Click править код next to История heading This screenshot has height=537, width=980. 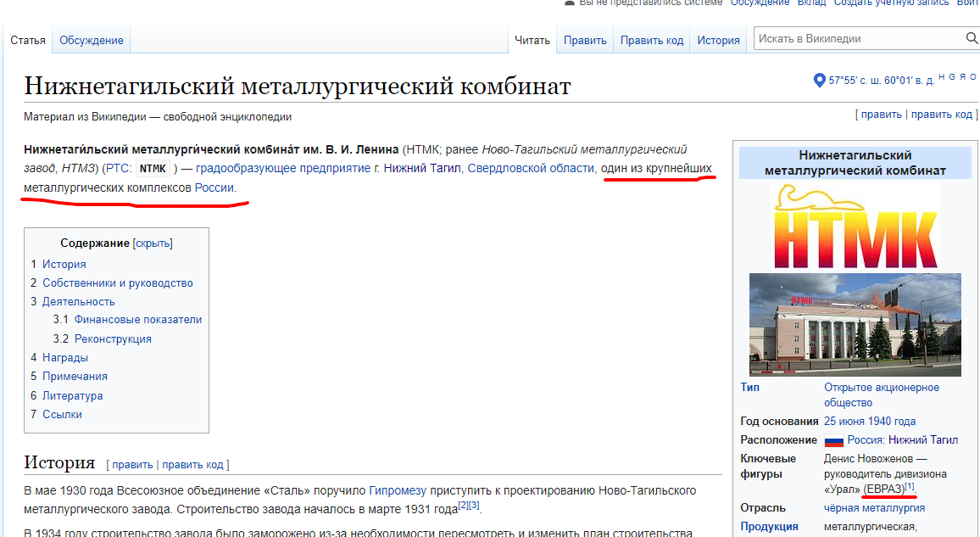[x=192, y=465]
